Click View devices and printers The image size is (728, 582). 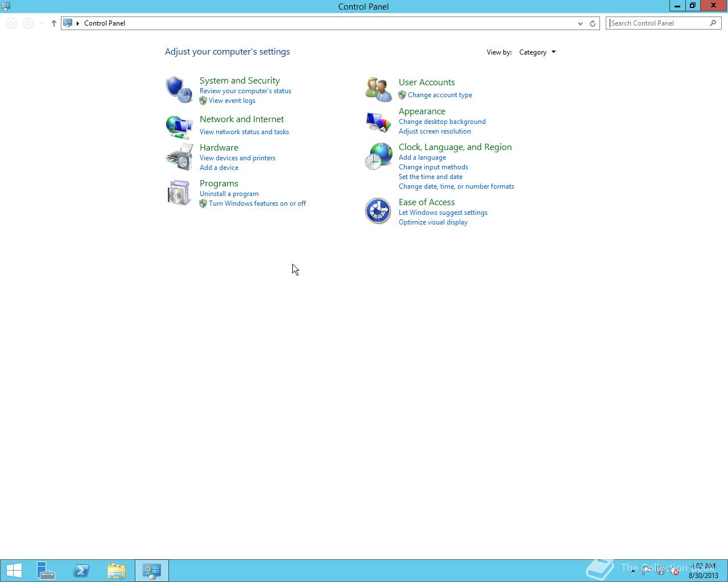point(237,158)
